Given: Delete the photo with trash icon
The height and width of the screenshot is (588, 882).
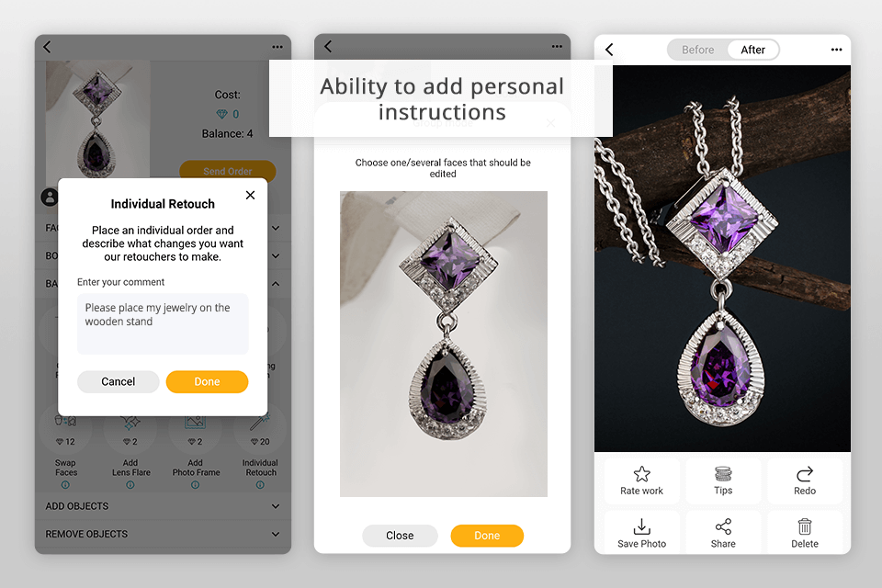Looking at the screenshot, I should point(805,526).
